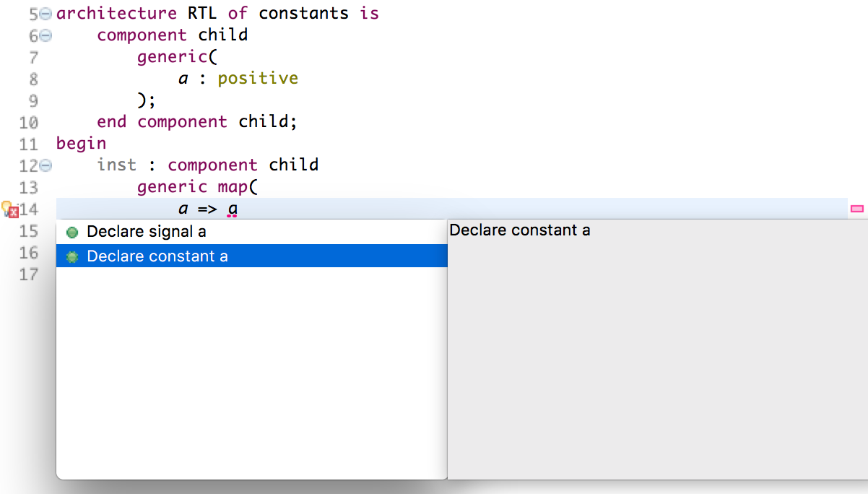Click 'child' in the inst component line
This screenshot has width=868, height=494.
point(294,165)
